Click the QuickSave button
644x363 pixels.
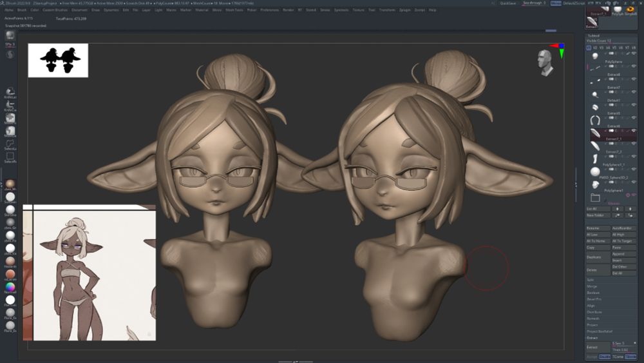508,3
